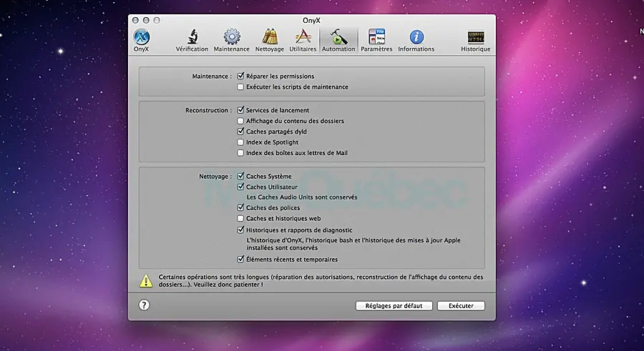Uncheck Services de lancement
The image size is (644, 351).
(x=240, y=110)
